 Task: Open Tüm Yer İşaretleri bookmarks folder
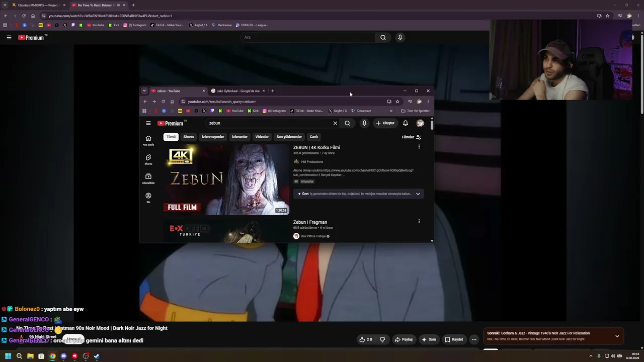click(x=416, y=111)
